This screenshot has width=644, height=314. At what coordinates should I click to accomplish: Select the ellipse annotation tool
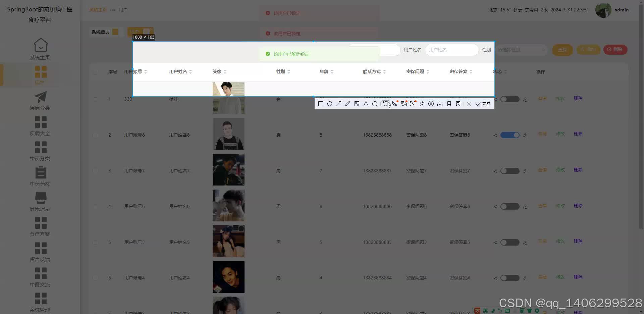pos(330,104)
